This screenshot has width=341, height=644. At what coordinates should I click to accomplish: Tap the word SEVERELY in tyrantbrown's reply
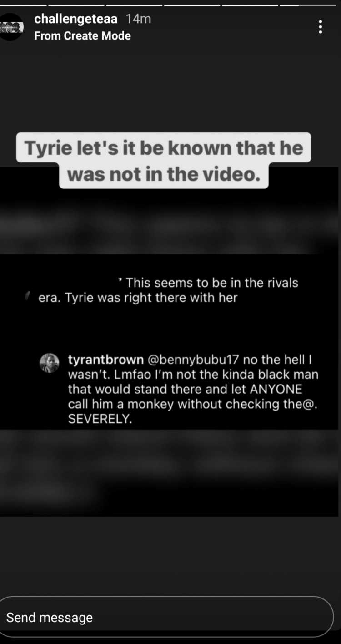pyautogui.click(x=100, y=419)
